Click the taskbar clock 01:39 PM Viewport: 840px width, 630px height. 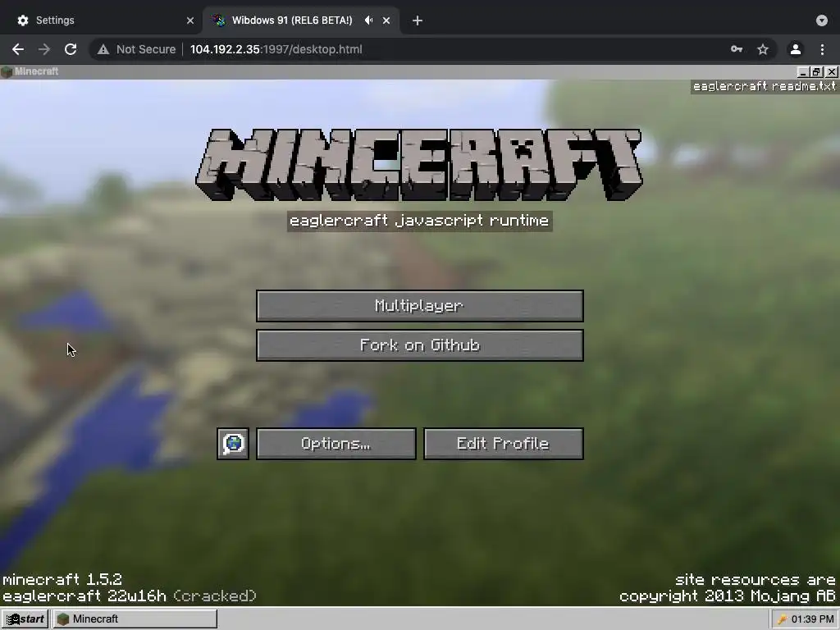coord(813,619)
